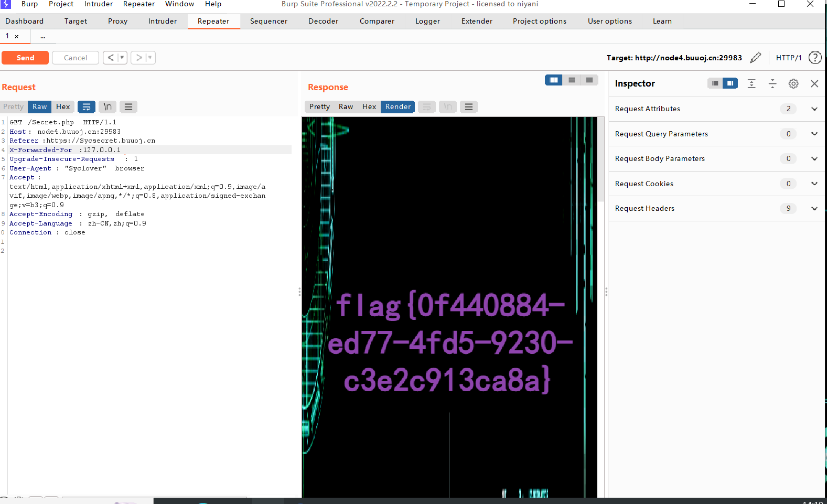This screenshot has height=504, width=827.
Task: Go back to previous request in history
Action: coord(111,58)
